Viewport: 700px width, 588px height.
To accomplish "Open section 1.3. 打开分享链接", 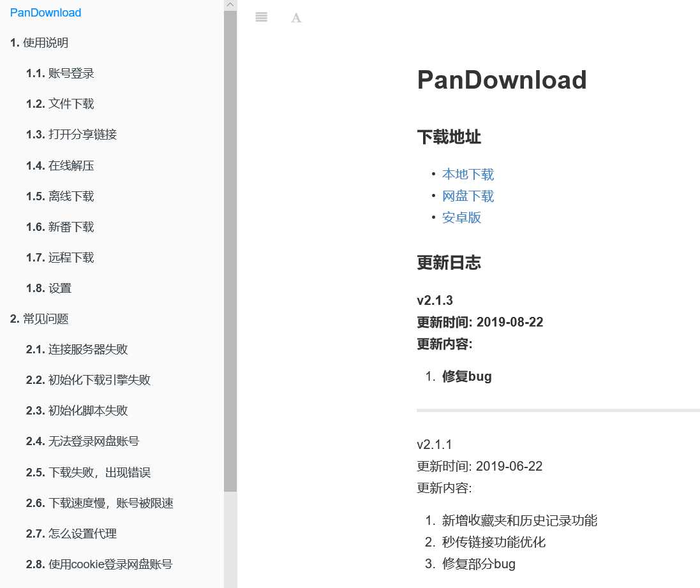I will (71, 135).
